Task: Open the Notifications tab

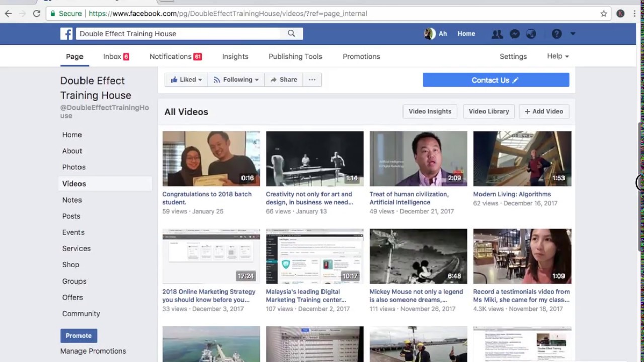Action: tap(176, 57)
